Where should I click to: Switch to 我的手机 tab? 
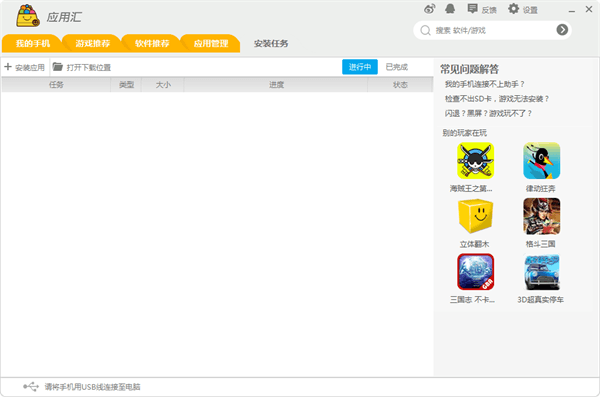[x=33, y=43]
